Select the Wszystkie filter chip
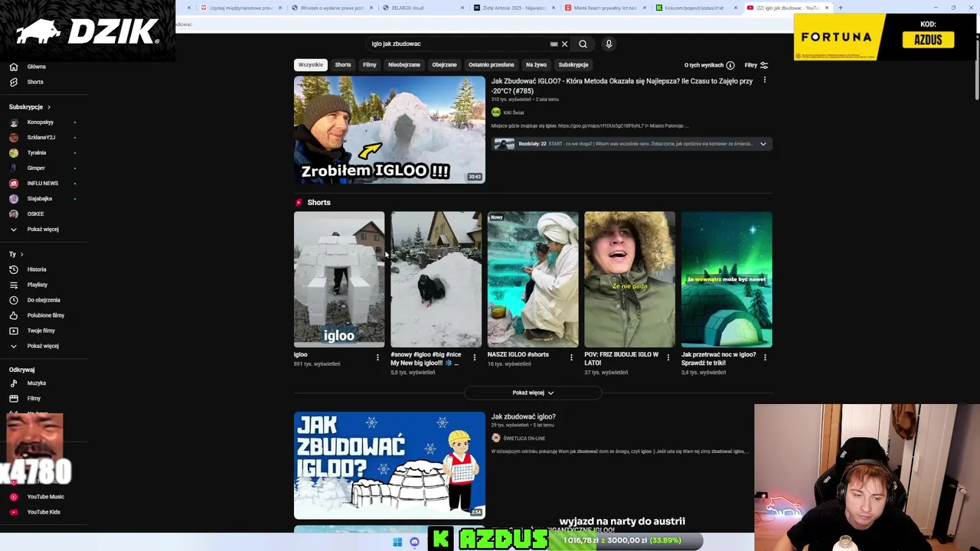This screenshot has width=980, height=551. click(x=310, y=65)
